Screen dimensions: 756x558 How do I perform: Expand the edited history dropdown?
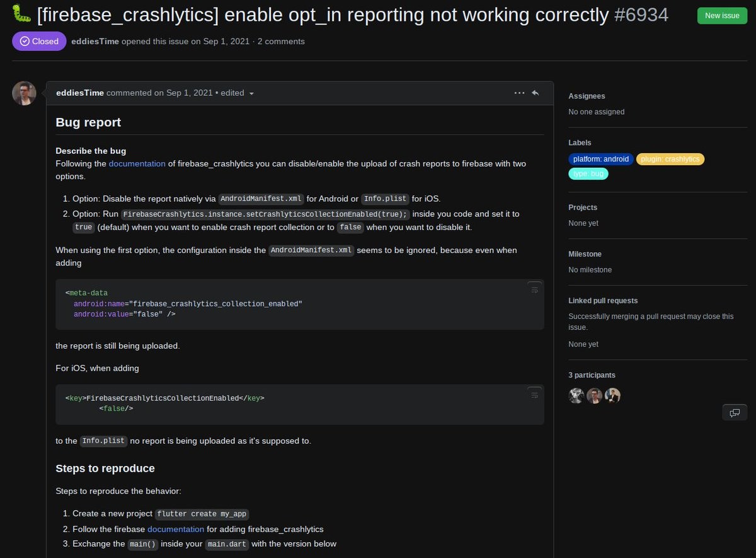coord(238,93)
